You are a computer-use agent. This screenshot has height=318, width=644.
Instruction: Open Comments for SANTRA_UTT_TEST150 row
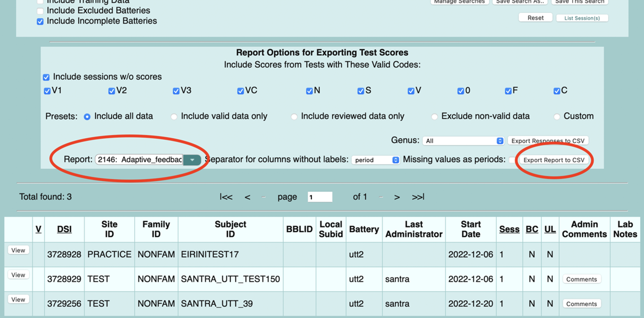click(x=582, y=279)
